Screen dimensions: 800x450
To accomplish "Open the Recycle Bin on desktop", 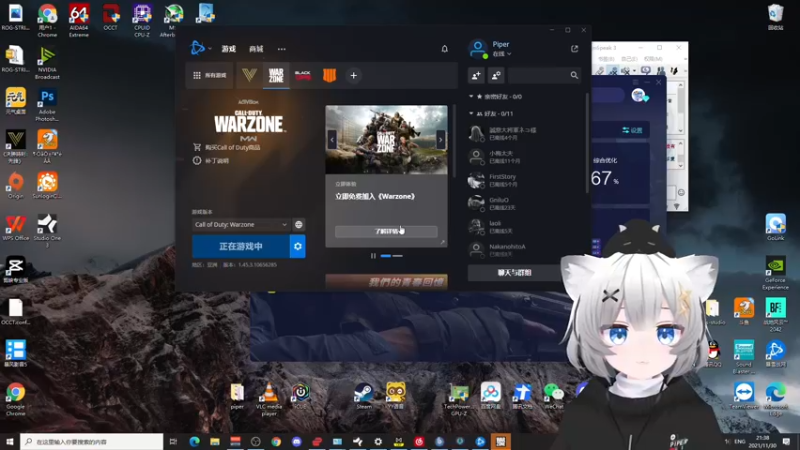I will 776,17.
